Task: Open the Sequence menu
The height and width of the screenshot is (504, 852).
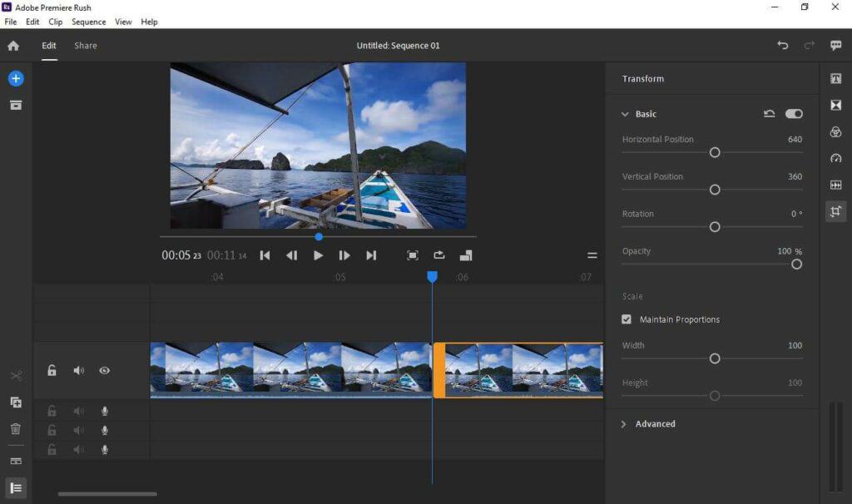Action: point(88,22)
